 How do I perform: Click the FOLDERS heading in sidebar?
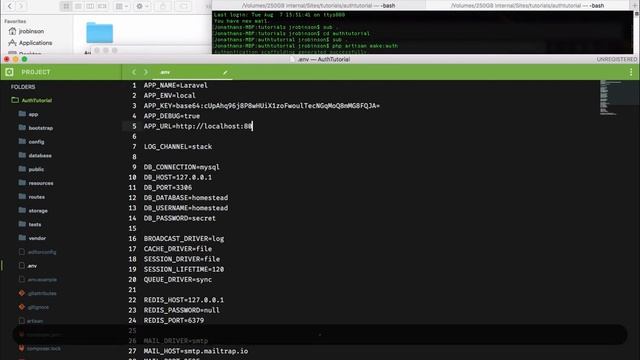(23, 87)
